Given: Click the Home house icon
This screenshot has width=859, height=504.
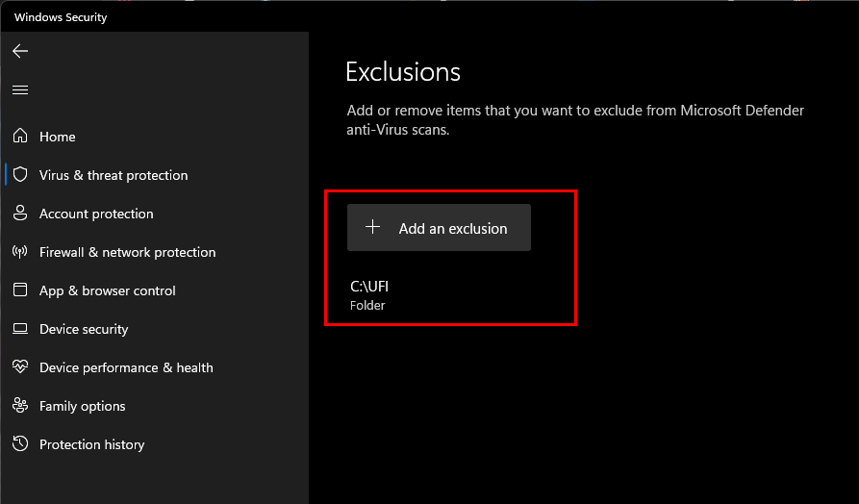Looking at the screenshot, I should coord(20,136).
